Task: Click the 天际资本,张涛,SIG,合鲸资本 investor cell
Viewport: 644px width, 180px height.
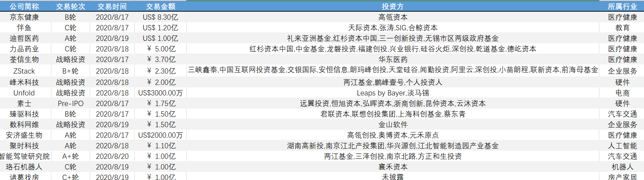Action: point(393,27)
